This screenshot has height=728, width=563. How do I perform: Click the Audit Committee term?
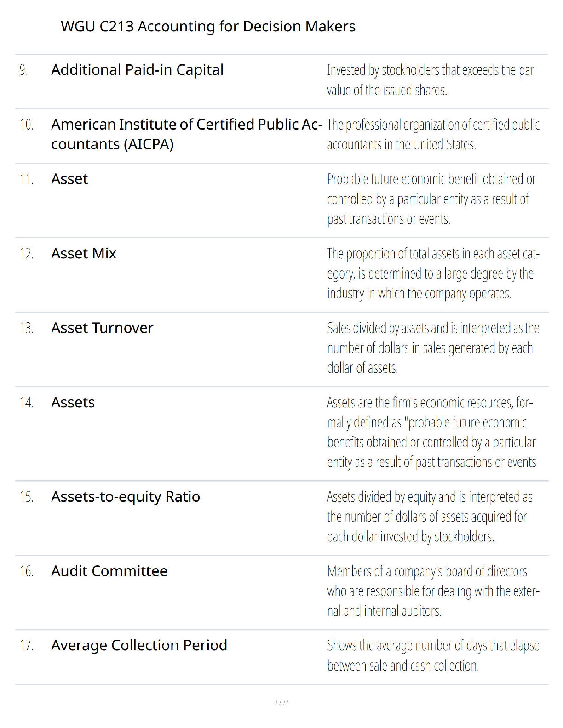[109, 571]
